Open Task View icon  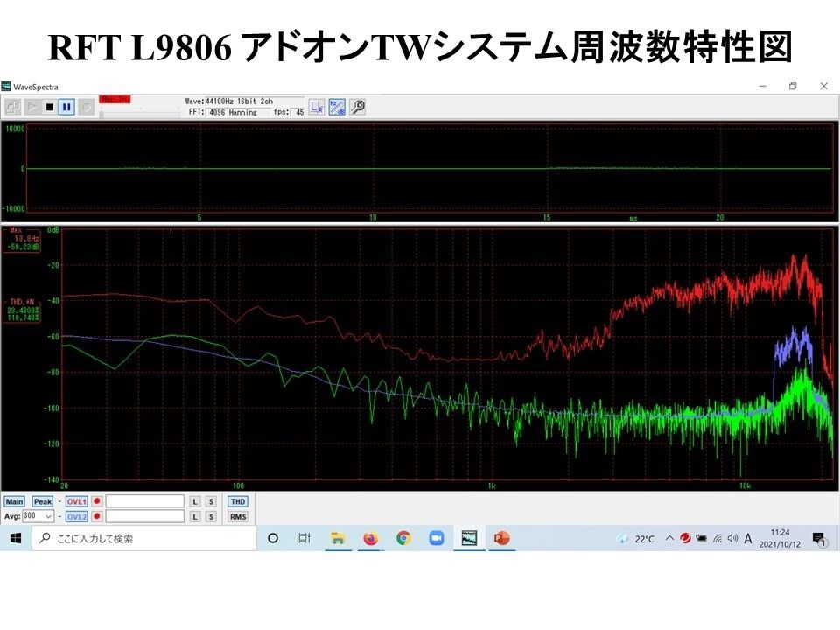pos(304,538)
